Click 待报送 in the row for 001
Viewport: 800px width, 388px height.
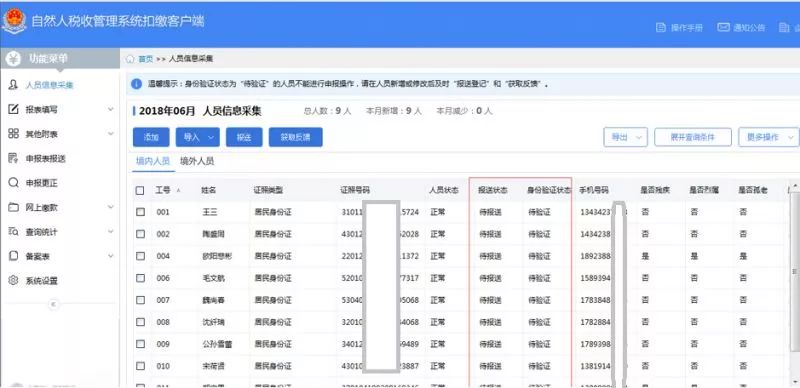[x=490, y=212]
